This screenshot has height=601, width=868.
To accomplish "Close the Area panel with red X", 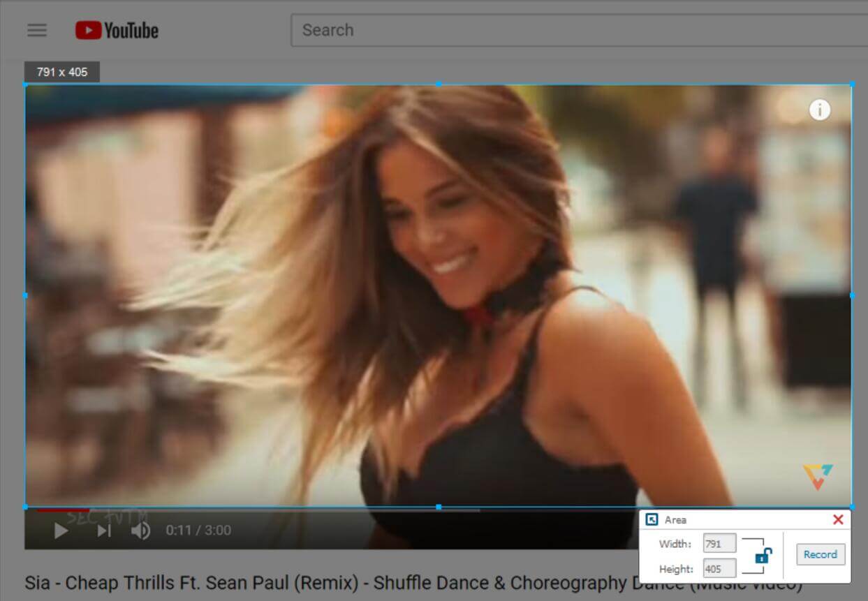I will (838, 519).
